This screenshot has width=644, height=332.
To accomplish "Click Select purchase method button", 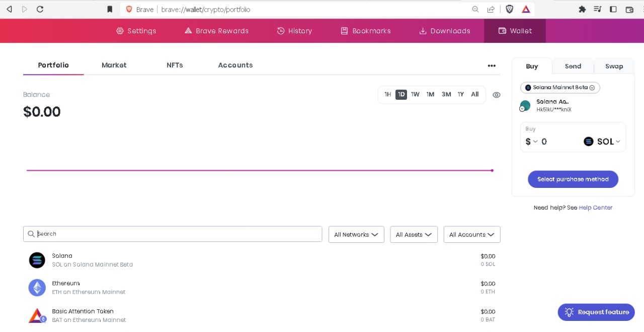I will coord(573,179).
